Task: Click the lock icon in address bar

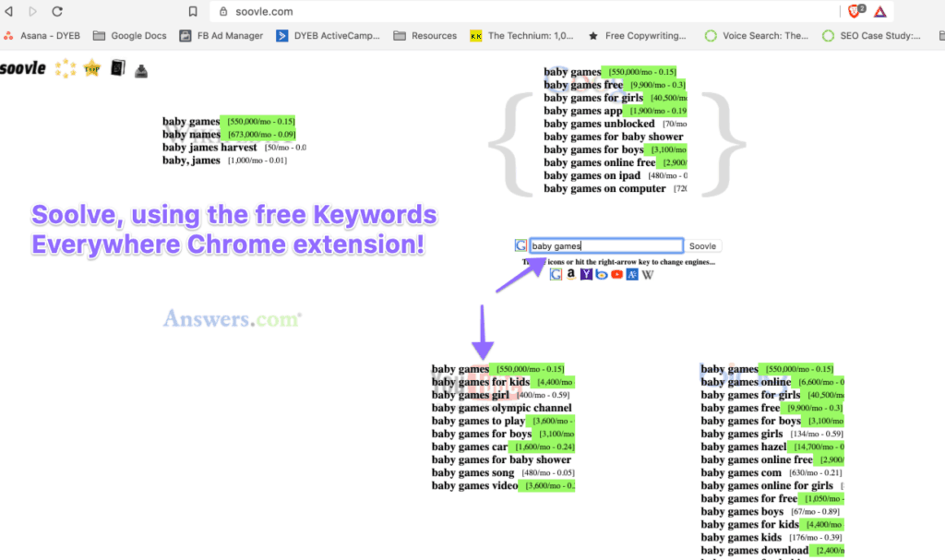Action: 223,11
